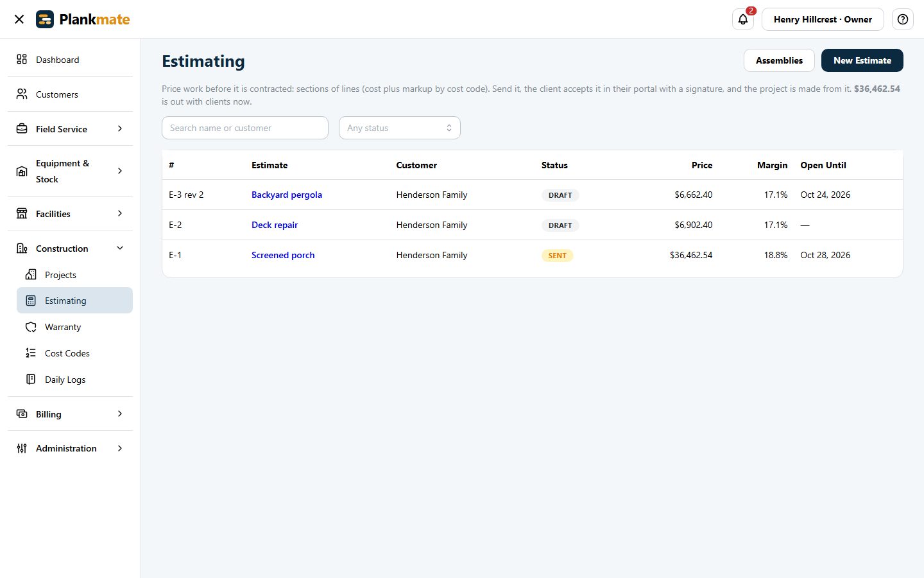Open Customers in sidebar
924x578 pixels.
point(70,94)
